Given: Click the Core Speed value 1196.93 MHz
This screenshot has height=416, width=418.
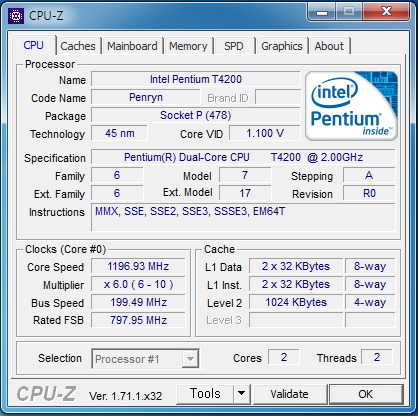Looking at the screenshot, I should (x=138, y=266).
